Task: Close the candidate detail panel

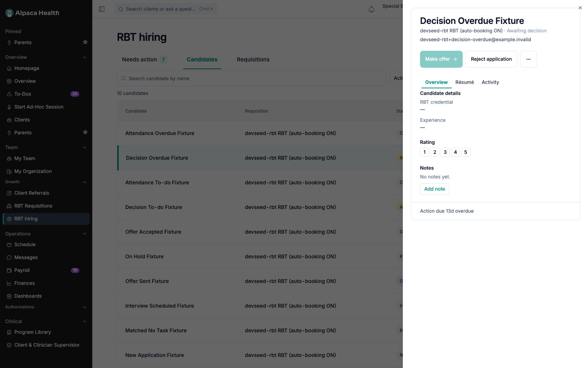Action: pyautogui.click(x=580, y=8)
